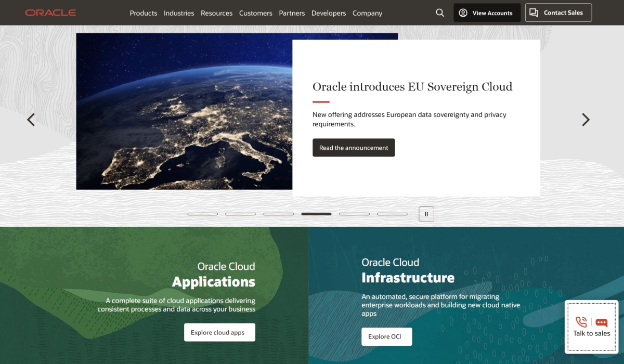
Task: Click Contact Sales button
Action: (x=558, y=13)
